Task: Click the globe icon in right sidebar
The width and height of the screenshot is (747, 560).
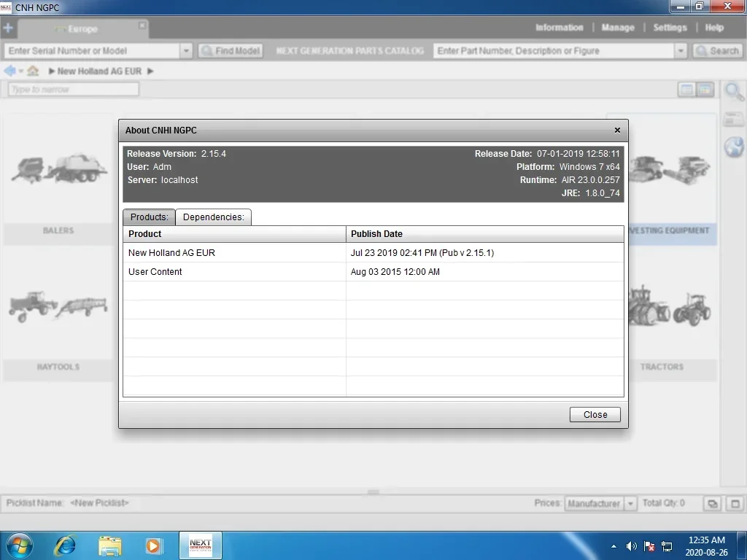Action: pos(734,147)
